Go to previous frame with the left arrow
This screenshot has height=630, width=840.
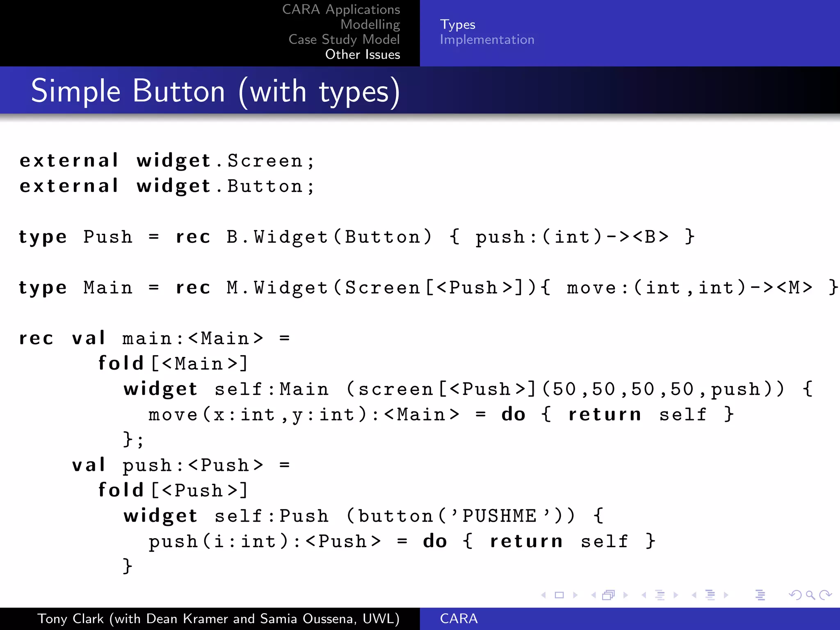593,595
